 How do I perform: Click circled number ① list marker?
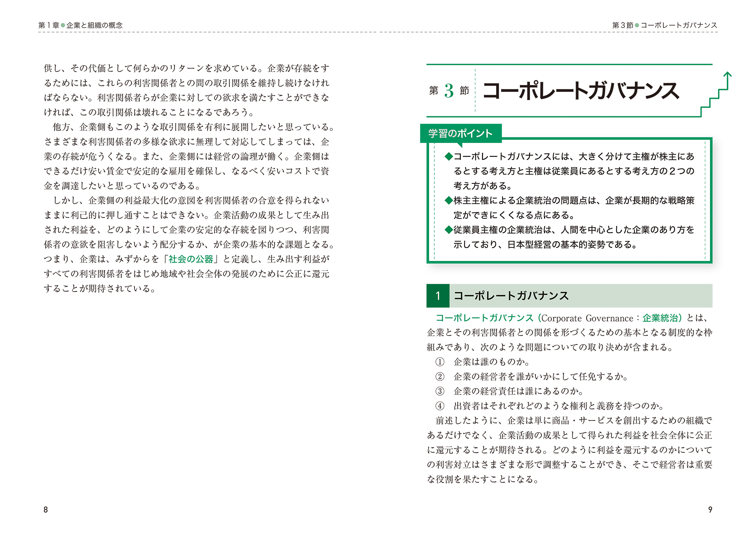pos(440,362)
